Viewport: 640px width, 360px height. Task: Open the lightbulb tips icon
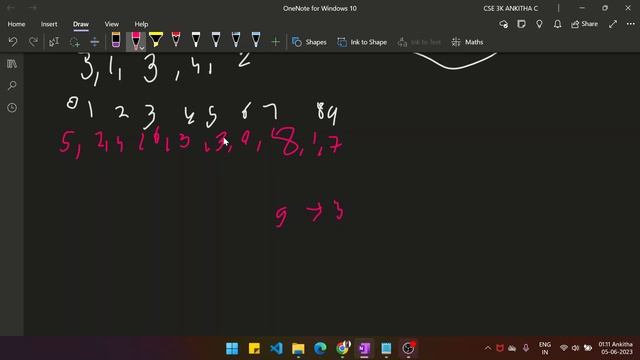[539, 24]
